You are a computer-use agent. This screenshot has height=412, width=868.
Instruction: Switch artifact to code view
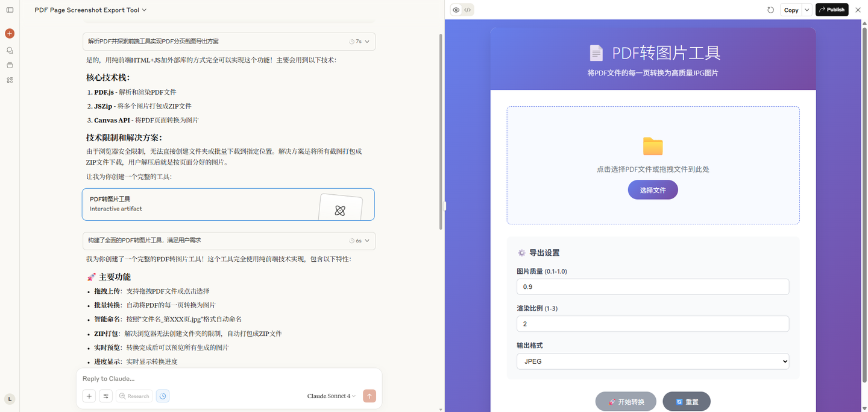(x=468, y=10)
